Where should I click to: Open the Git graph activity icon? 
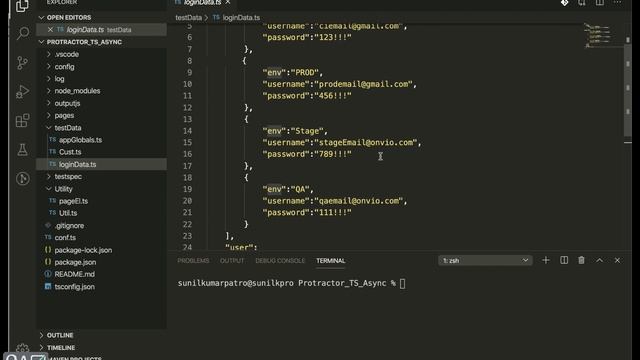pyautogui.click(x=22, y=178)
